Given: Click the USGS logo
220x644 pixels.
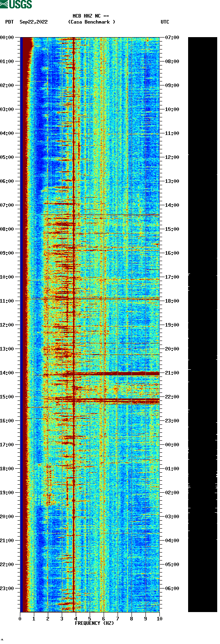Looking at the screenshot, I should pos(16,4).
